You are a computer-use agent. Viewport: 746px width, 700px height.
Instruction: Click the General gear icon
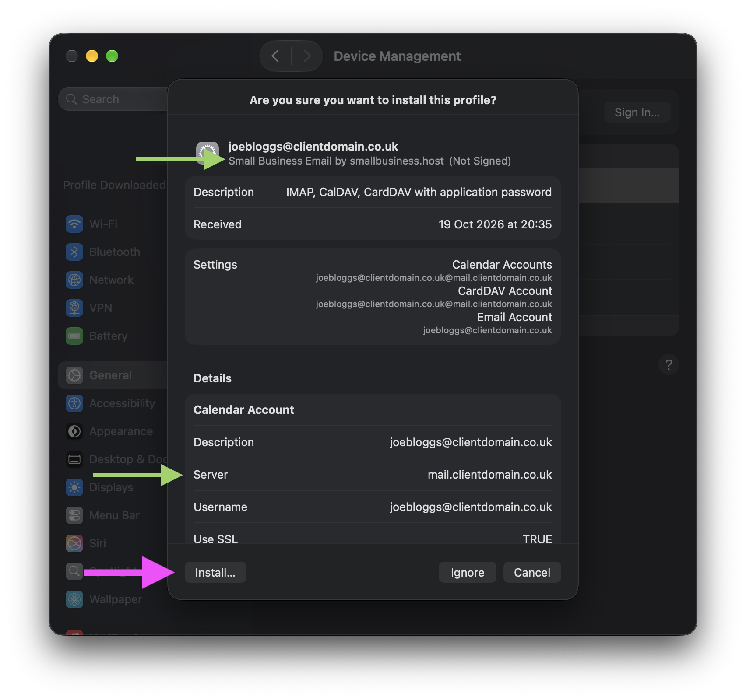[74, 375]
